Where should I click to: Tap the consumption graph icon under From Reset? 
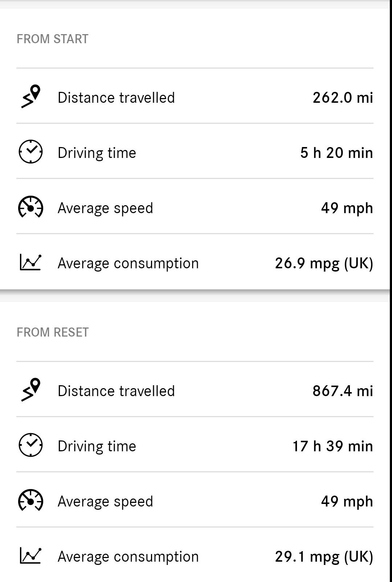pyautogui.click(x=30, y=555)
